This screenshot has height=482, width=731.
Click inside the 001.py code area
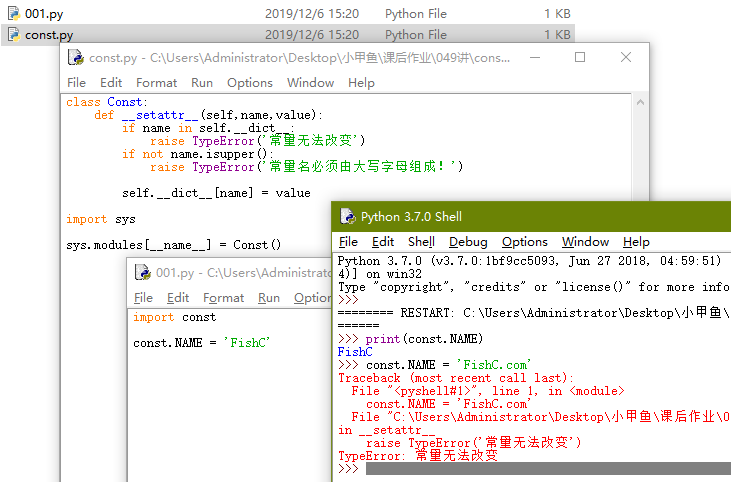[x=230, y=400]
